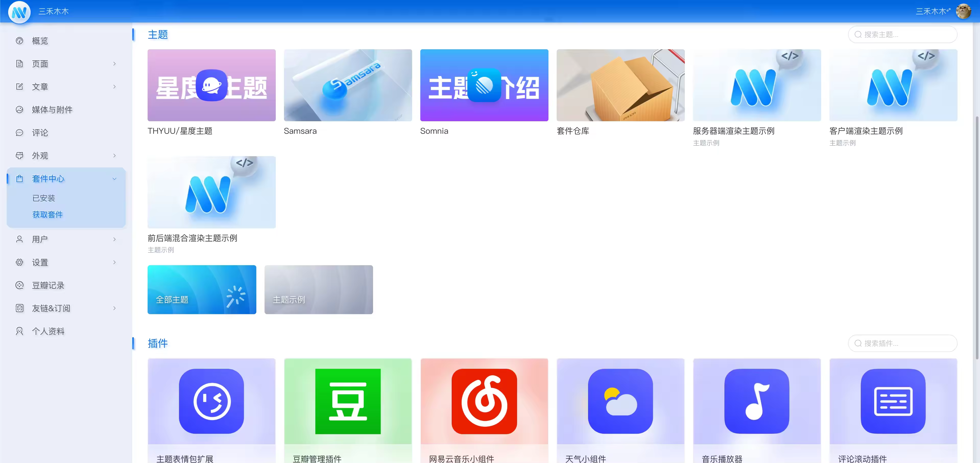This screenshot has width=980, height=463.
Task: Click the 媒体与附件 icon
Action: coord(19,109)
